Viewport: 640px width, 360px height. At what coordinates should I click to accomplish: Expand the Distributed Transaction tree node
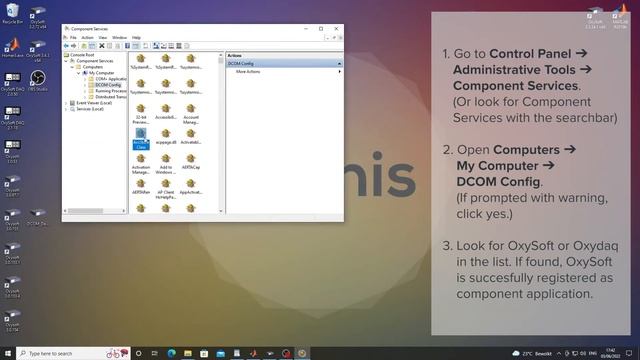tap(85, 97)
